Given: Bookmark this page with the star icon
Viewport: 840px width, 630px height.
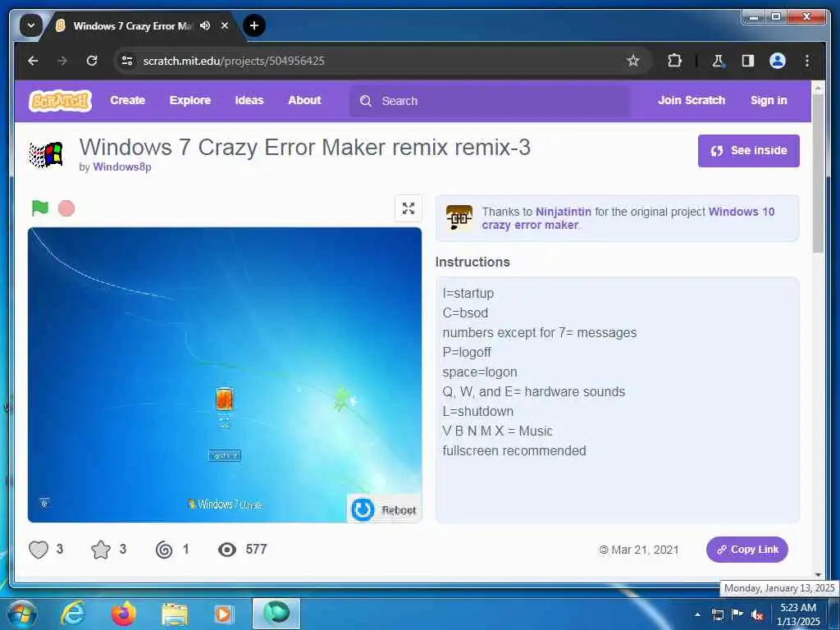Looking at the screenshot, I should [633, 61].
